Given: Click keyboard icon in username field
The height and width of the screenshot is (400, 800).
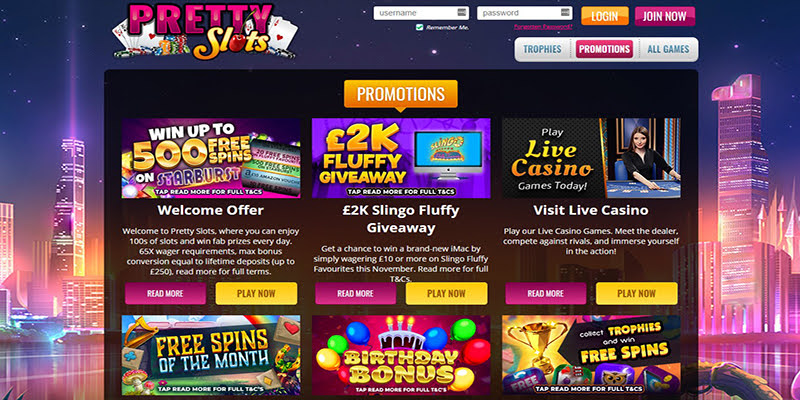Looking at the screenshot, I should pyautogui.click(x=461, y=13).
